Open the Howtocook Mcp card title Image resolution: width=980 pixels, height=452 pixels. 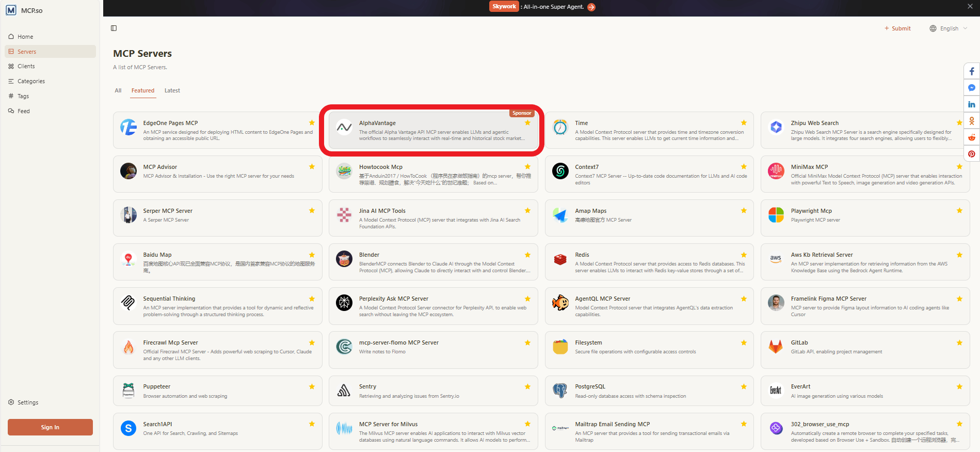click(381, 167)
